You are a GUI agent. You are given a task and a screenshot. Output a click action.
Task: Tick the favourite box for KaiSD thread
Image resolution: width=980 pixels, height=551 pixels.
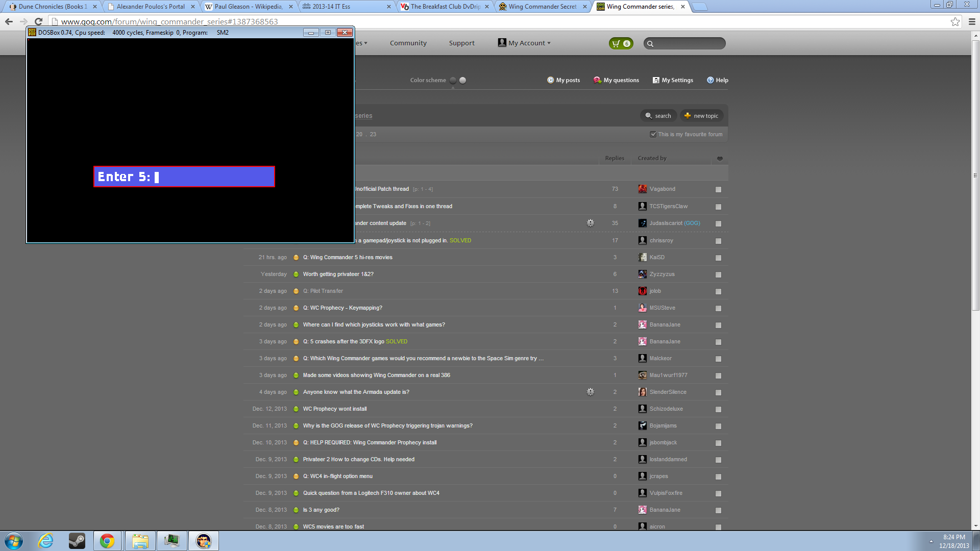coord(718,258)
